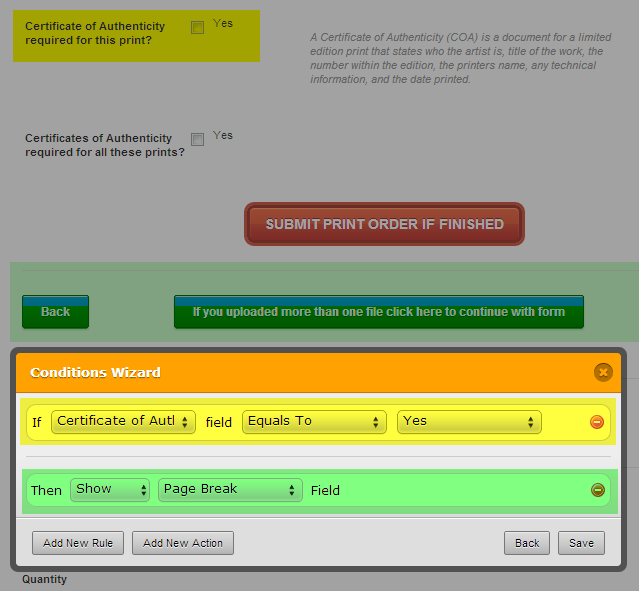Tick Yes for Certificates required for all prints

pyautogui.click(x=197, y=139)
